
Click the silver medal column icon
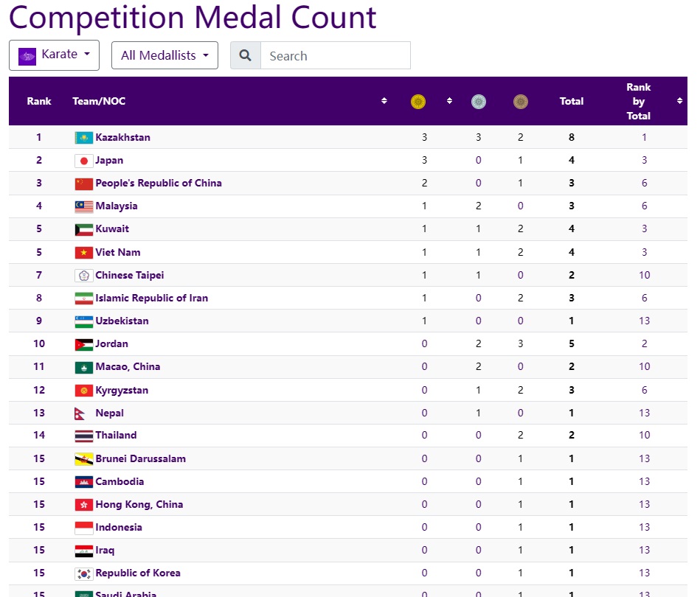[479, 102]
